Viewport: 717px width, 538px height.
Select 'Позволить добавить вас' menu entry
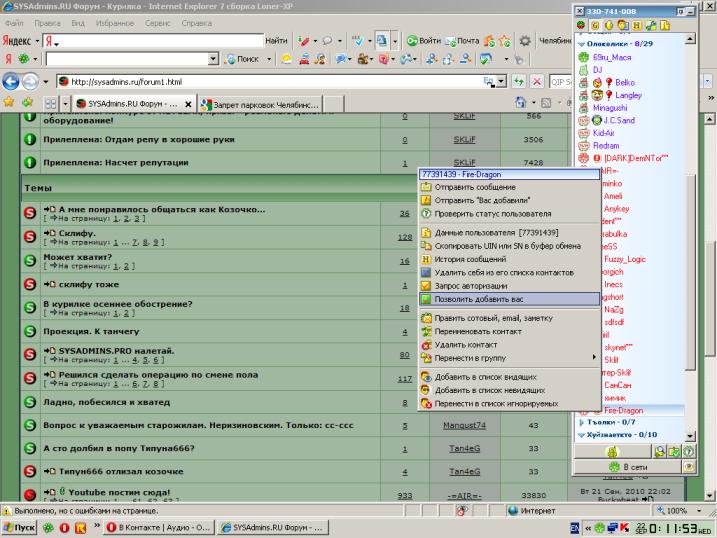coord(509,299)
